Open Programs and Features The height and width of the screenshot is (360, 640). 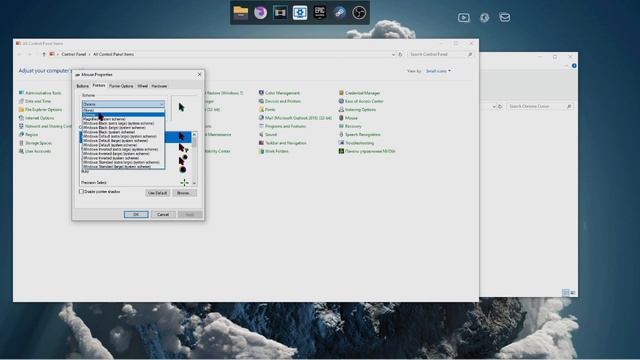point(282,126)
